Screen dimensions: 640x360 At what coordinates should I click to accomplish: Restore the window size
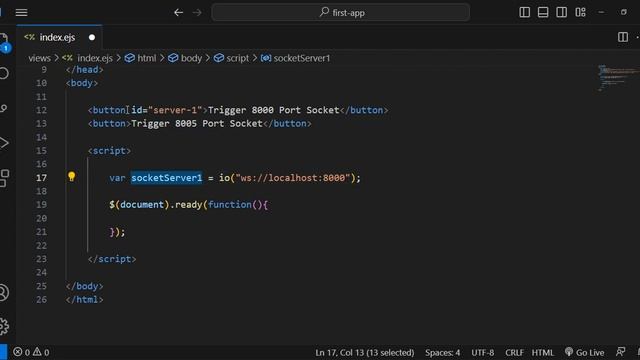(623, 12)
